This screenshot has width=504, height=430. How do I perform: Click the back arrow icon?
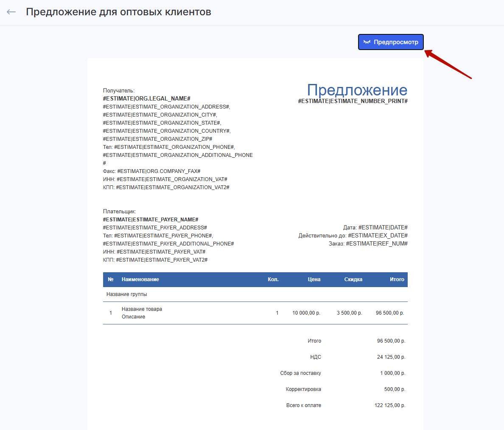coord(11,12)
